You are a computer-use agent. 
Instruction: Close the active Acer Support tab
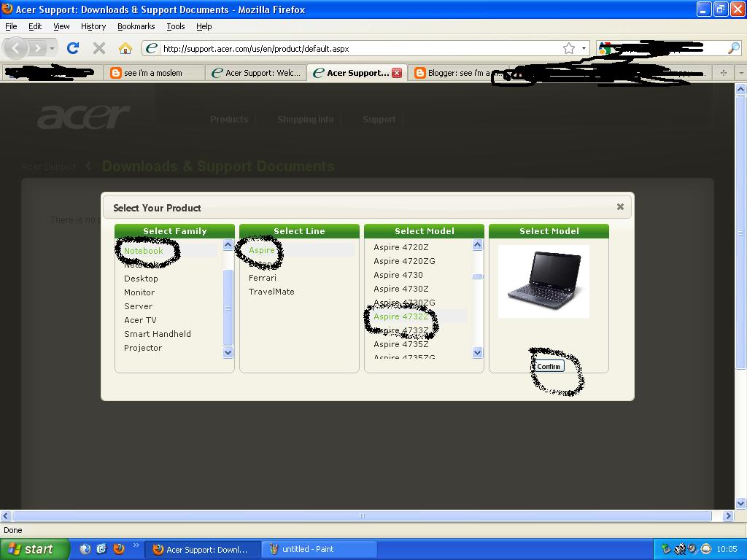click(x=397, y=73)
